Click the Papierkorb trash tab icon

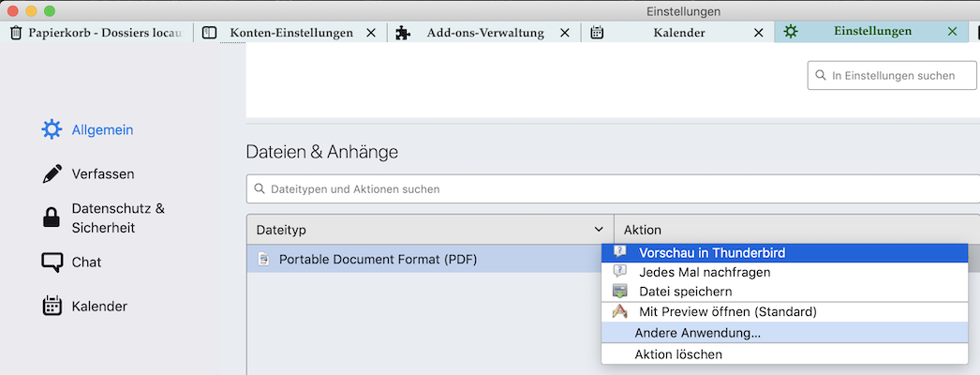(16, 33)
